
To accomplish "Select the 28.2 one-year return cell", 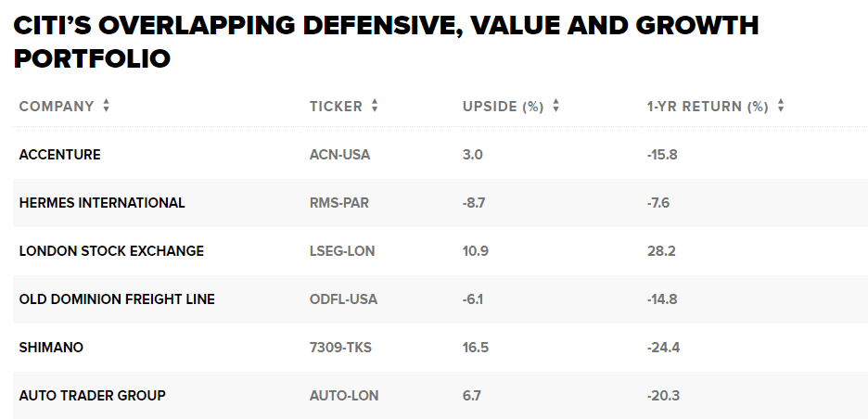I will pyautogui.click(x=661, y=251).
